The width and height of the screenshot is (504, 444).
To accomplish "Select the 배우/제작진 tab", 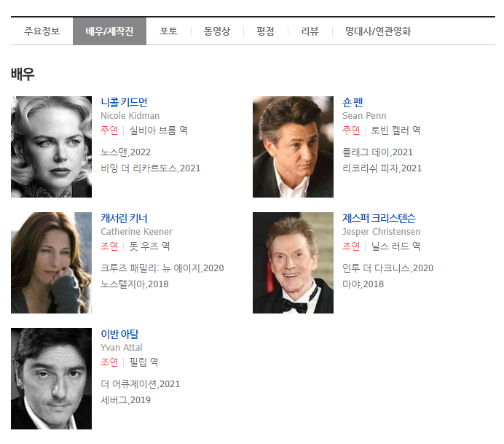I will pyautogui.click(x=109, y=31).
